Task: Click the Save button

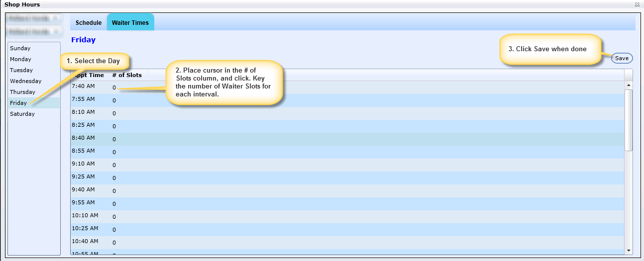Action: (622, 58)
